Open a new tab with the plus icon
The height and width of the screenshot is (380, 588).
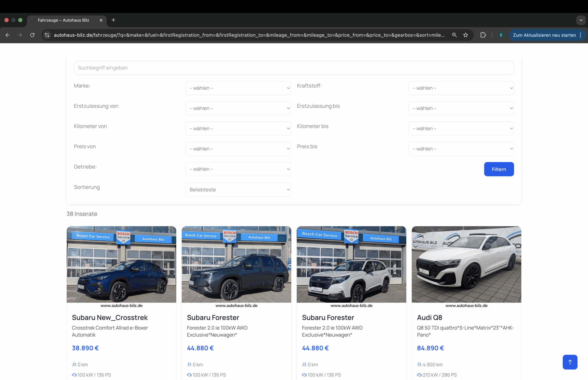[x=113, y=20]
